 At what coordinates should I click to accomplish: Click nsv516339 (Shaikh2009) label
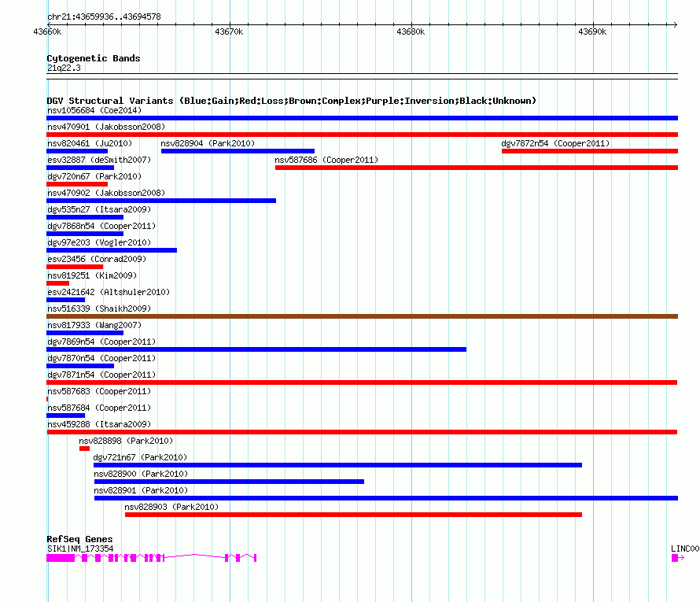pyautogui.click(x=99, y=308)
